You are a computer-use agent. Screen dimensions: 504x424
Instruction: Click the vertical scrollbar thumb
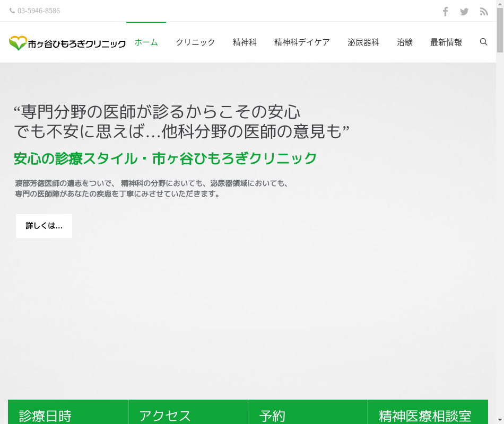[x=500, y=32]
